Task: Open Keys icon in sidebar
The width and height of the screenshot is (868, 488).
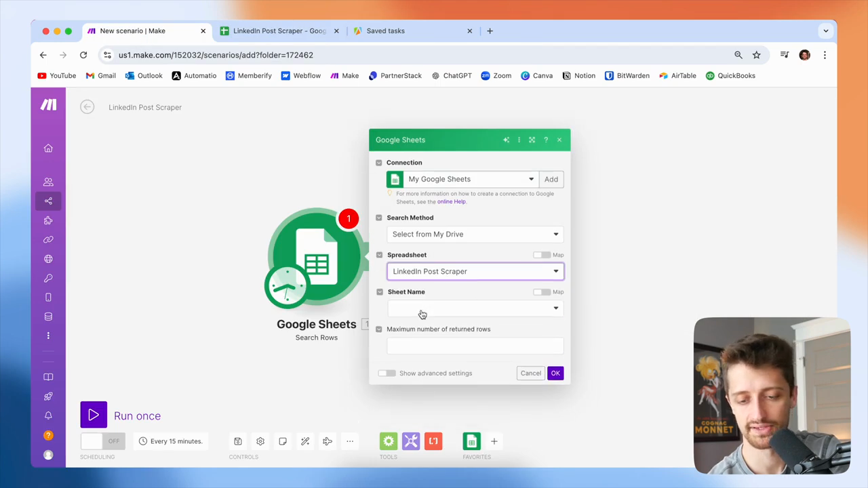Action: (x=48, y=278)
